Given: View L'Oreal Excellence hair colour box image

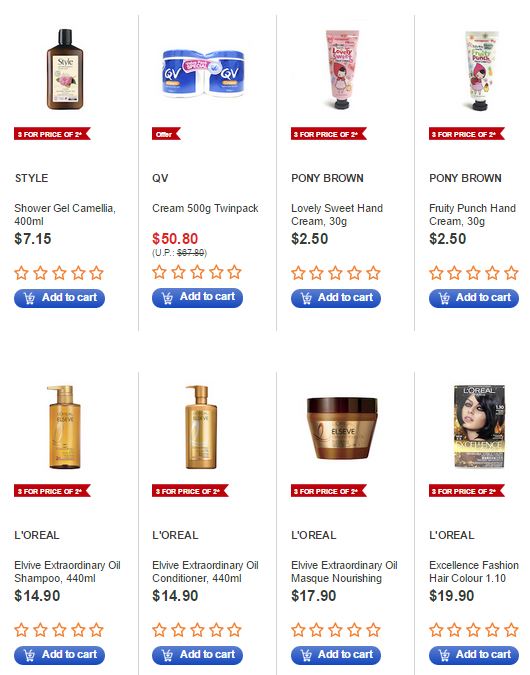Looking at the screenshot, I should click(x=479, y=426).
